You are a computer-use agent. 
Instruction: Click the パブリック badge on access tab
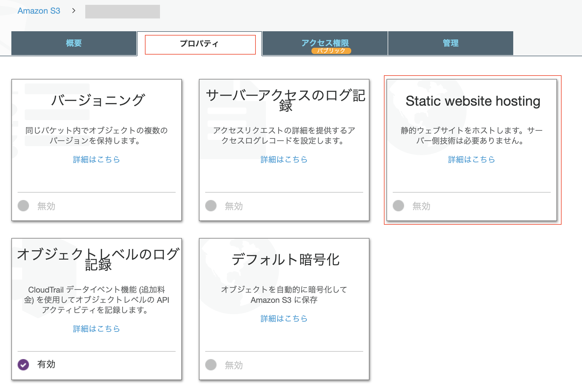coord(331,51)
